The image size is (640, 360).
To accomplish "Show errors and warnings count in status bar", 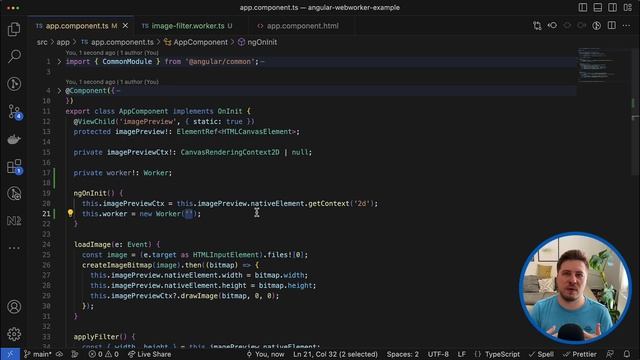I will click(104, 354).
